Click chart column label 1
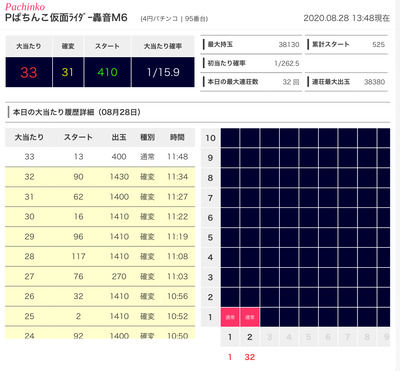400x371 pixels. [230, 337]
